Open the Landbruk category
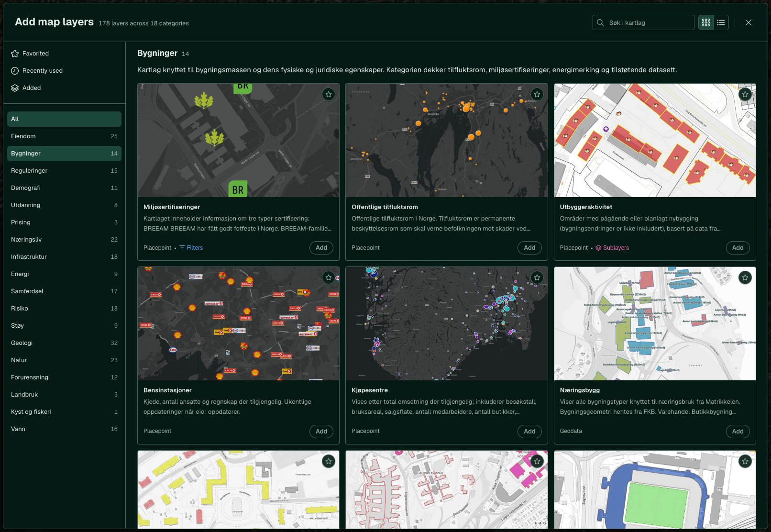Viewport: 771px width, 532px height. point(64,395)
